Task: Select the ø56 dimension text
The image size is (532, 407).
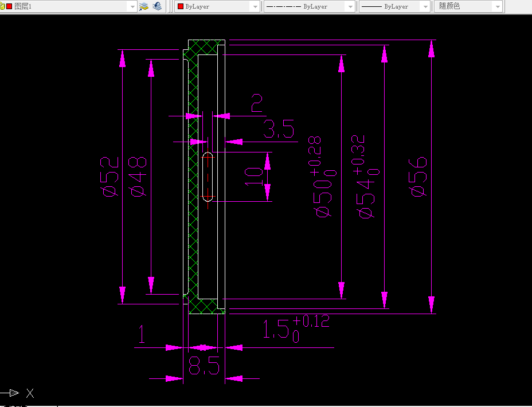Action: (x=418, y=177)
